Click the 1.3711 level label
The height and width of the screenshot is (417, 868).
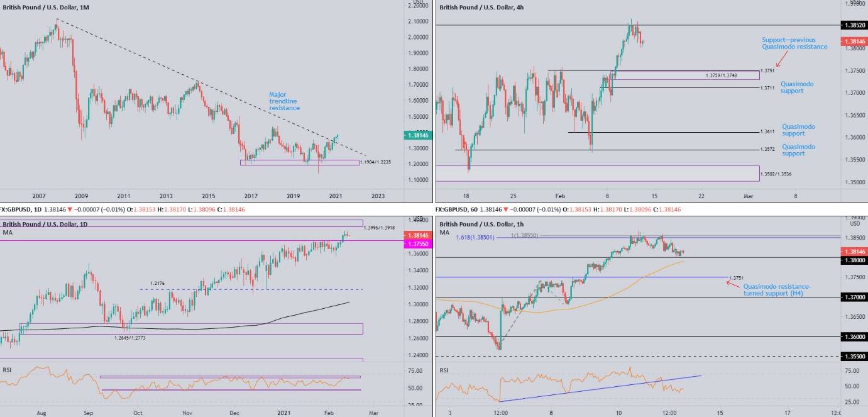click(x=767, y=88)
